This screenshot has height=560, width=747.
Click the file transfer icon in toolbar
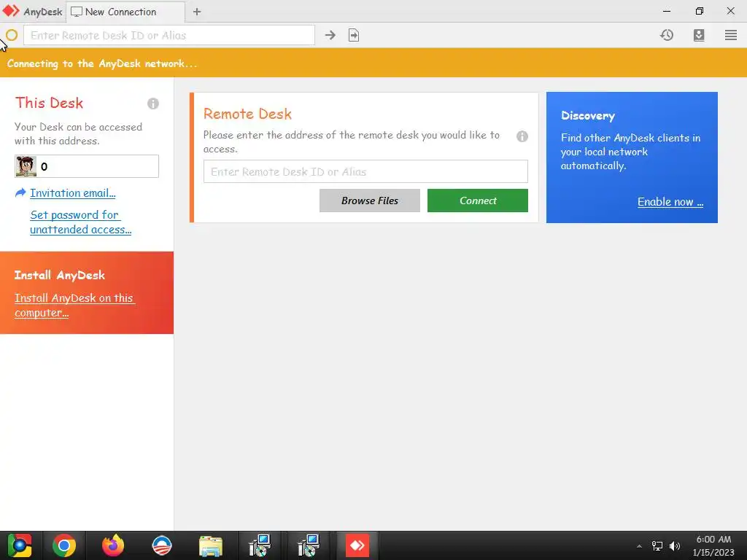tap(354, 35)
